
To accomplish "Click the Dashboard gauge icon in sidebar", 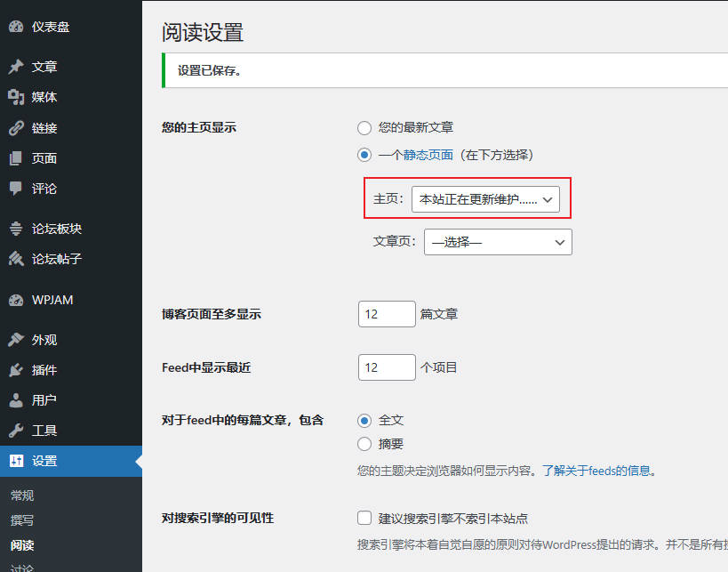I will tap(16, 27).
